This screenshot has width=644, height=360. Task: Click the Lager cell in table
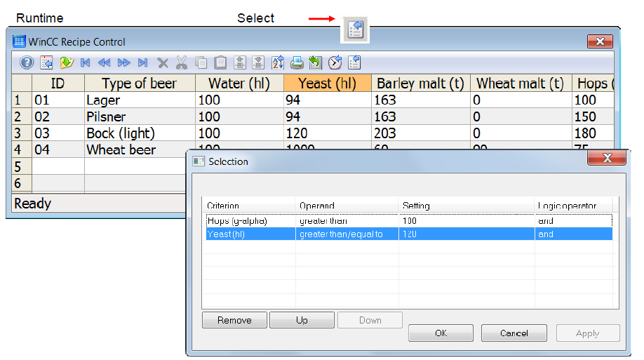point(140,100)
